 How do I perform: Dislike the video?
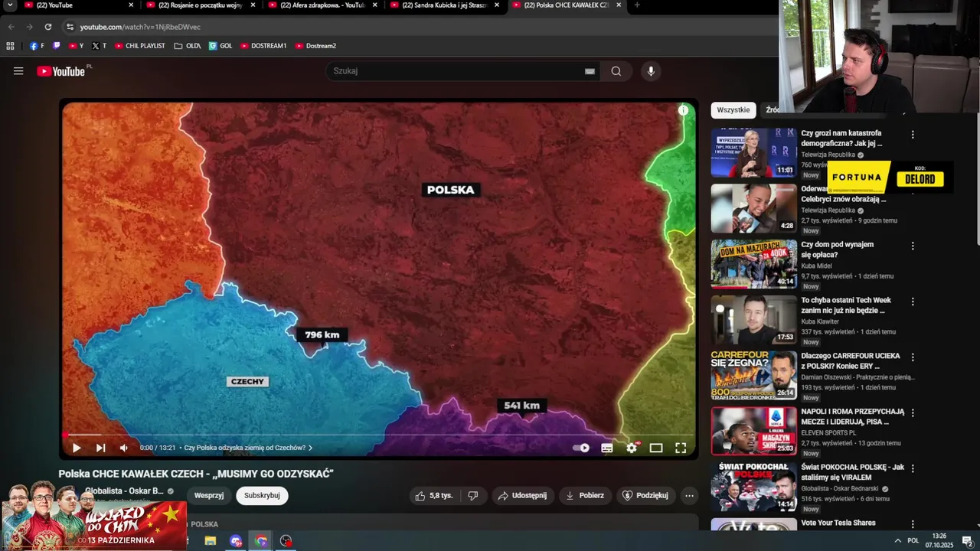tap(473, 495)
